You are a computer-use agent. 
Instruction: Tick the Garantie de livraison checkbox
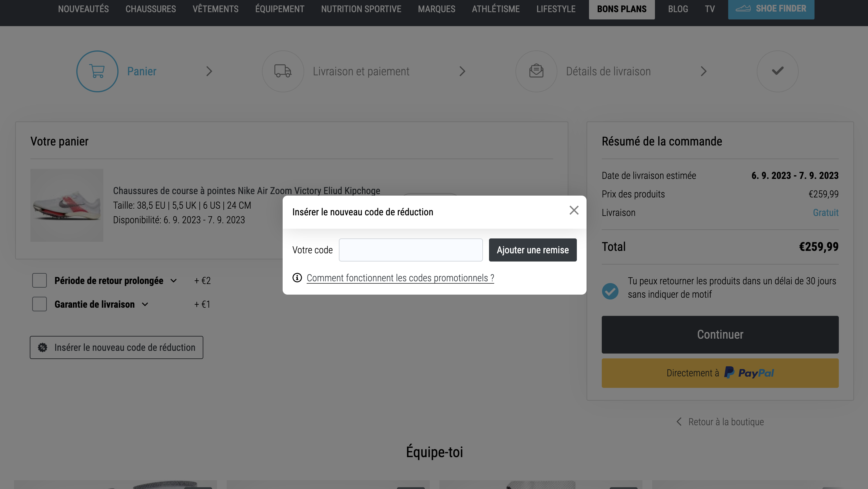40,304
